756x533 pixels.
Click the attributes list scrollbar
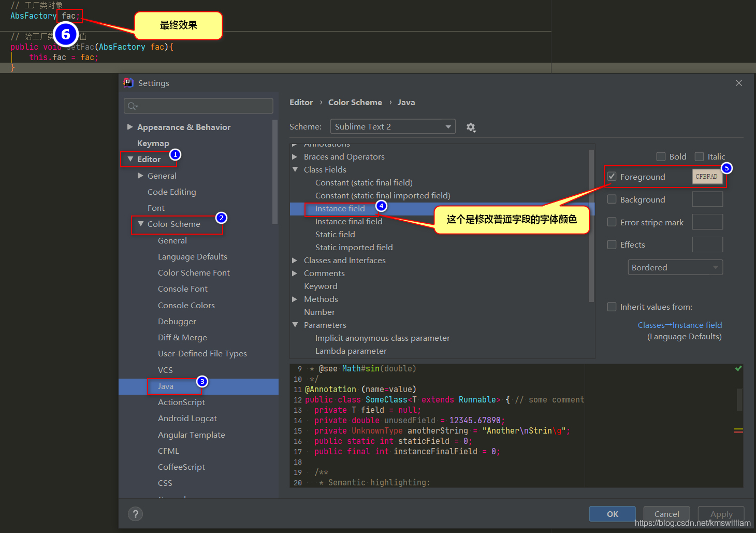coord(591,225)
